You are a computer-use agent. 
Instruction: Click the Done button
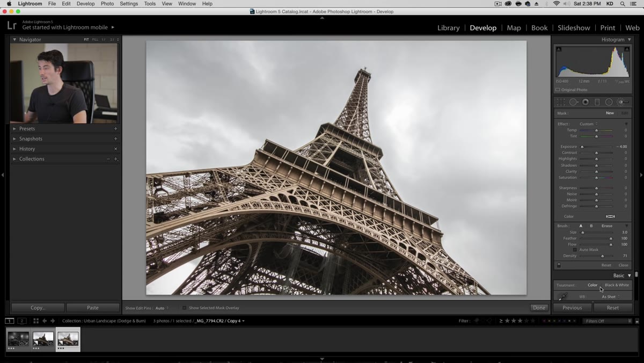(x=539, y=308)
